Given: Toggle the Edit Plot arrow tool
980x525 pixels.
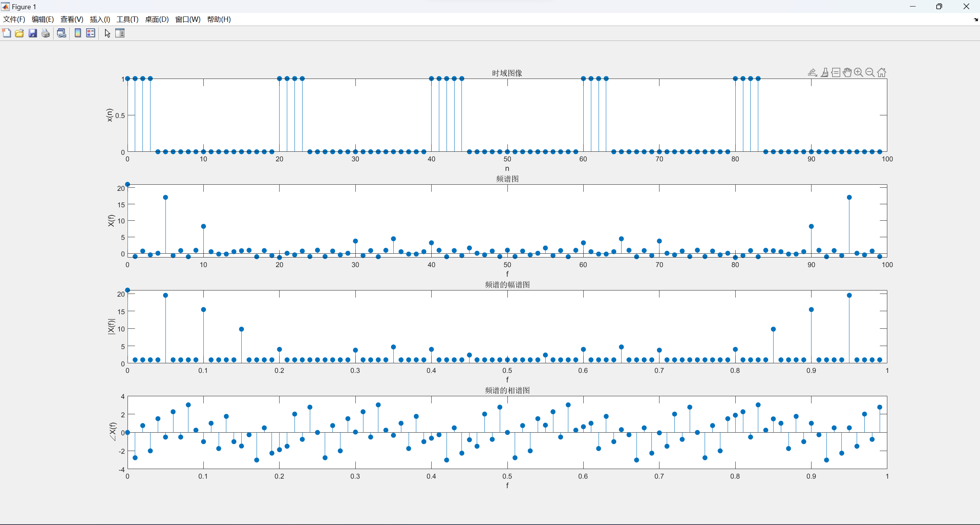Looking at the screenshot, I should (x=107, y=33).
